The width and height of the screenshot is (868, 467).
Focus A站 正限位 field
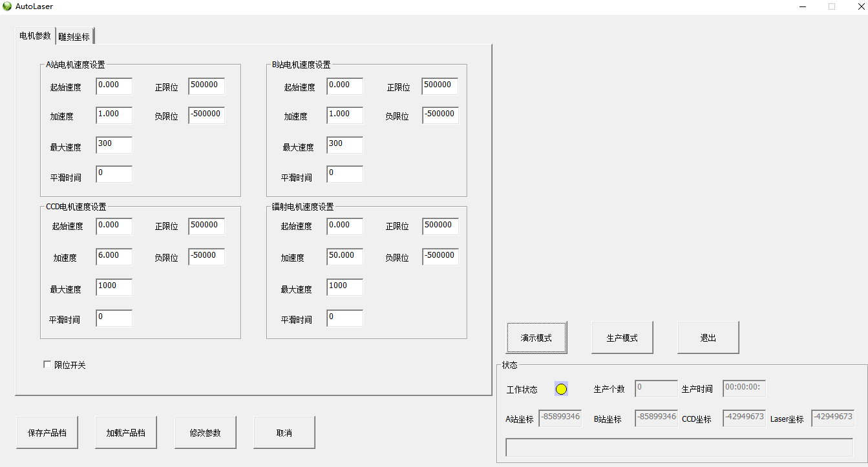[207, 87]
